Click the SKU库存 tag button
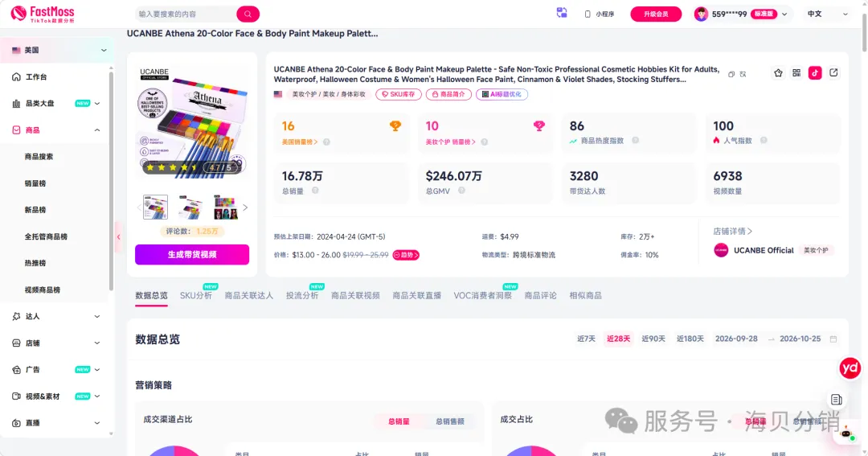868x456 pixels. [399, 95]
